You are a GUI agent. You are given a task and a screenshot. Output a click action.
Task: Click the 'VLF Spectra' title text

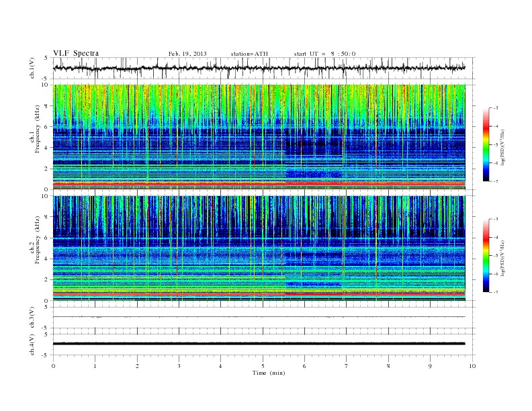pyautogui.click(x=76, y=53)
